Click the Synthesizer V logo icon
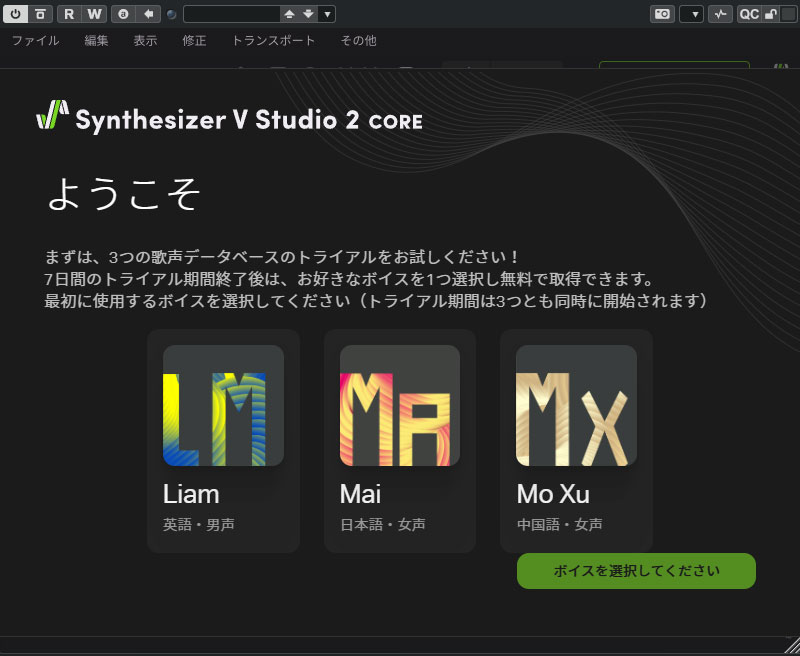Viewport: 800px width, 656px height. click(x=53, y=114)
